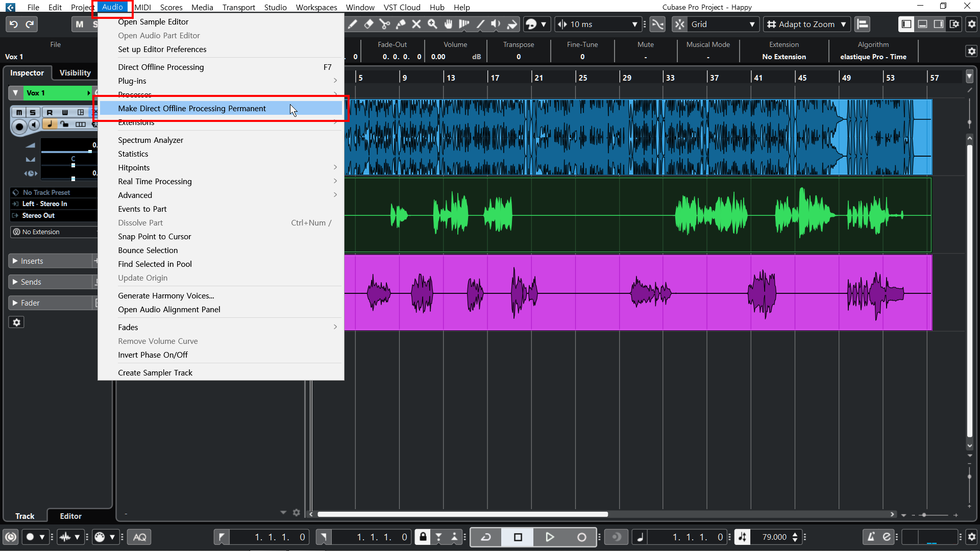
Task: Select the Glue tool
Action: [401, 24]
